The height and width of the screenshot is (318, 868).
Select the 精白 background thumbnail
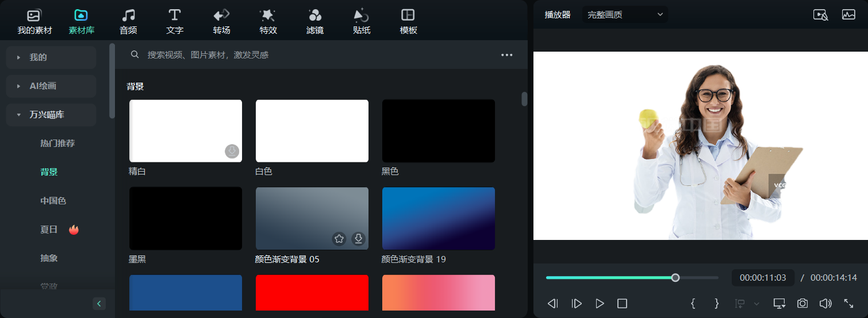point(186,131)
